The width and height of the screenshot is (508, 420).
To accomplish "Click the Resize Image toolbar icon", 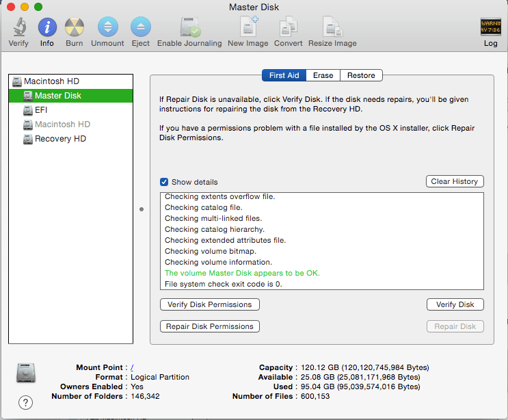I will [333, 26].
